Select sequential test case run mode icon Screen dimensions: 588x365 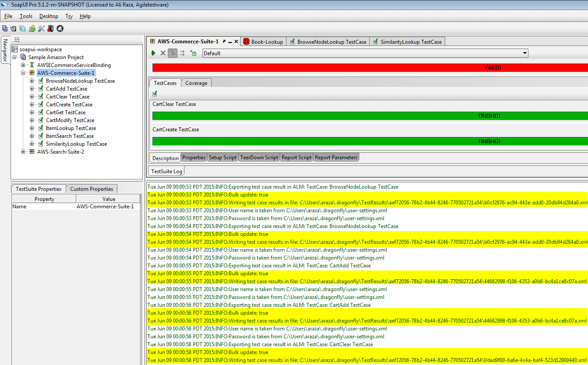[x=173, y=53]
